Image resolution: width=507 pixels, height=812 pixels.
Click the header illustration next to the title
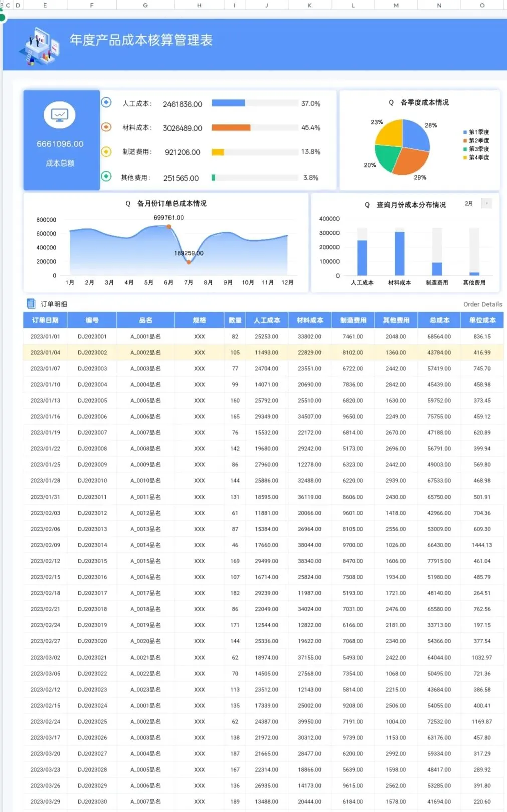click(x=39, y=46)
